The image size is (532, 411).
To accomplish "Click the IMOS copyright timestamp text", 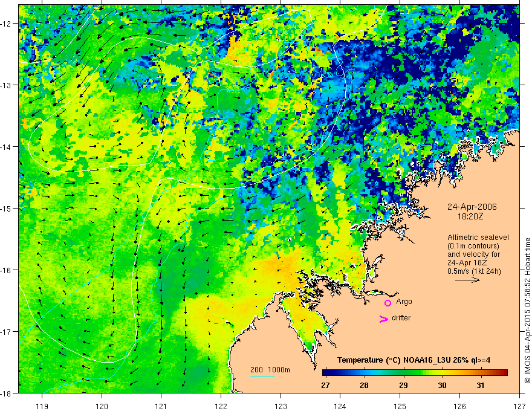I will [528, 311].
